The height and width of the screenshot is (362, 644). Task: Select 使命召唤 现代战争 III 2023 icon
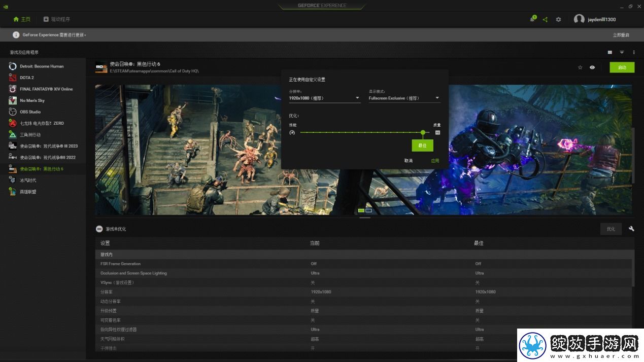pyautogui.click(x=13, y=146)
